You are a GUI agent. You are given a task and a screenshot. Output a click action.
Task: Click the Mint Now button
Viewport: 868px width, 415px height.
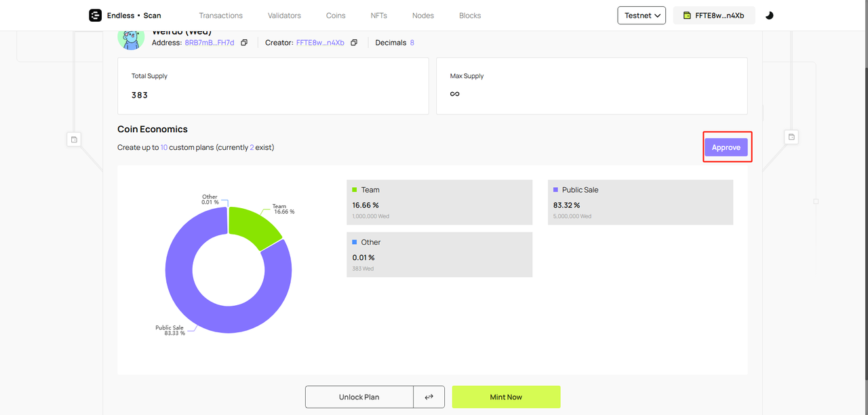(506, 397)
